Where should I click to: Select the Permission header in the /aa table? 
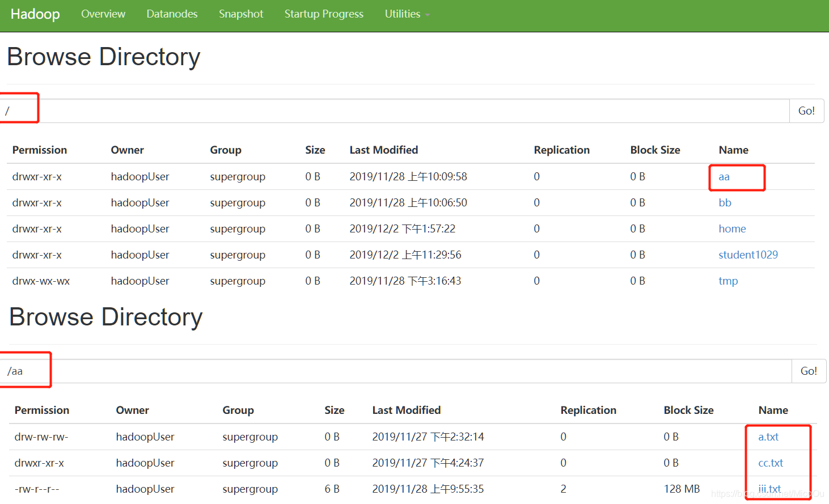(x=42, y=410)
